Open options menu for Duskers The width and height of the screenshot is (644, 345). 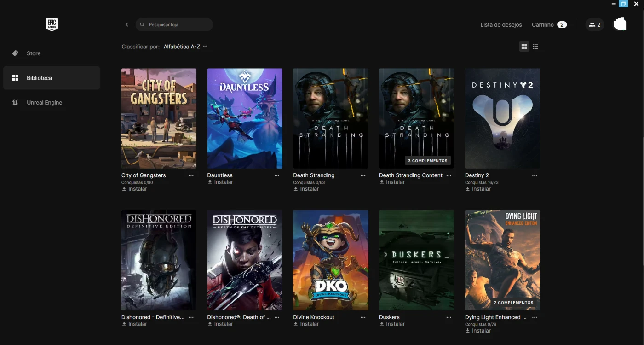coord(449,317)
